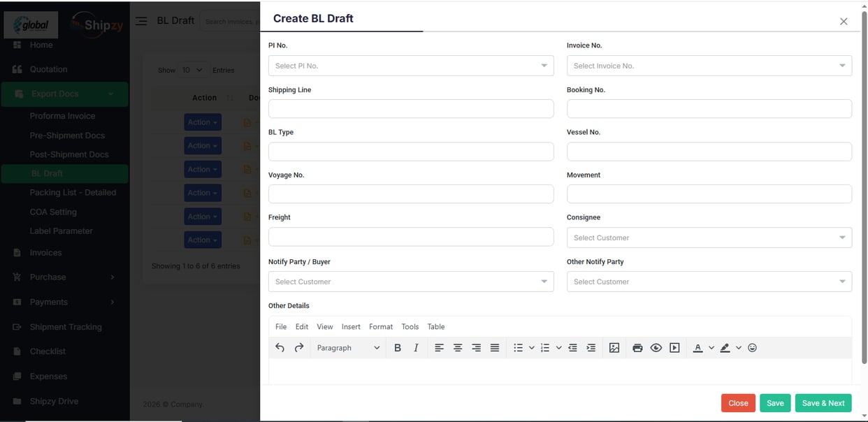Insert media using the editor toolbar

coord(674,347)
